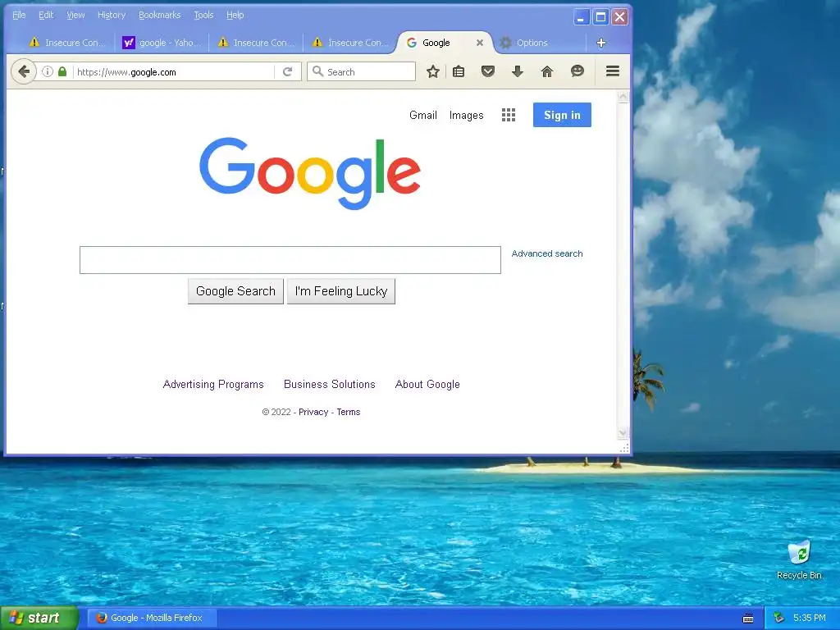Open the Privacy link
840x630 pixels.
pos(313,412)
